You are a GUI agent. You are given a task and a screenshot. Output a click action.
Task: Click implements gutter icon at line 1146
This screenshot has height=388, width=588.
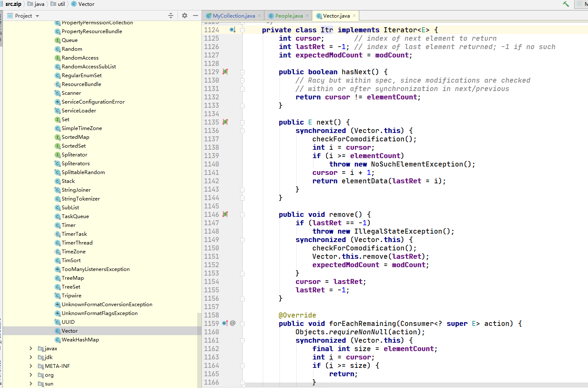(x=225, y=214)
